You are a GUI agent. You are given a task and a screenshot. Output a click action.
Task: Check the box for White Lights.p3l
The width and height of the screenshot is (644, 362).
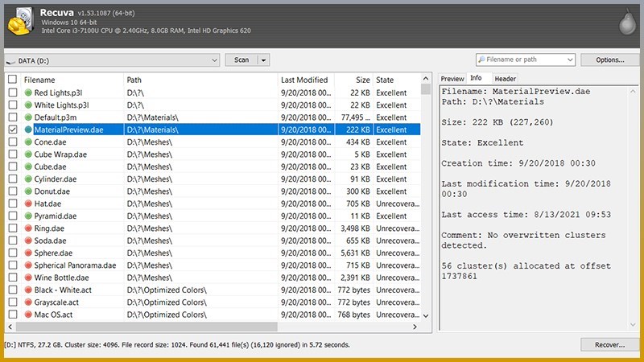[x=13, y=105]
